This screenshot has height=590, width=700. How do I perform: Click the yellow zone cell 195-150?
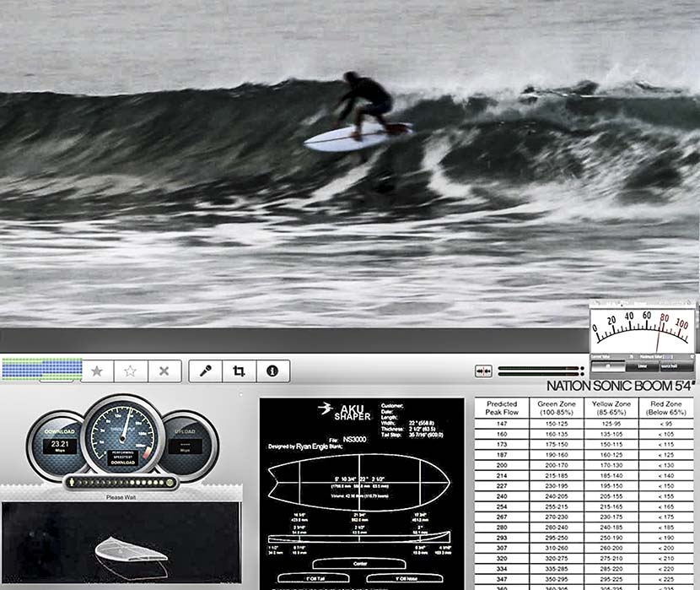click(611, 486)
